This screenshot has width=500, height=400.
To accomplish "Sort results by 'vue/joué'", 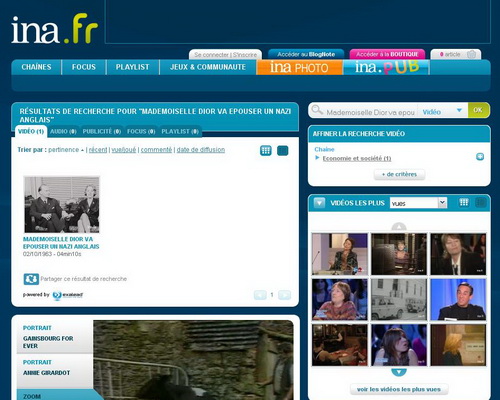I will pos(124,150).
